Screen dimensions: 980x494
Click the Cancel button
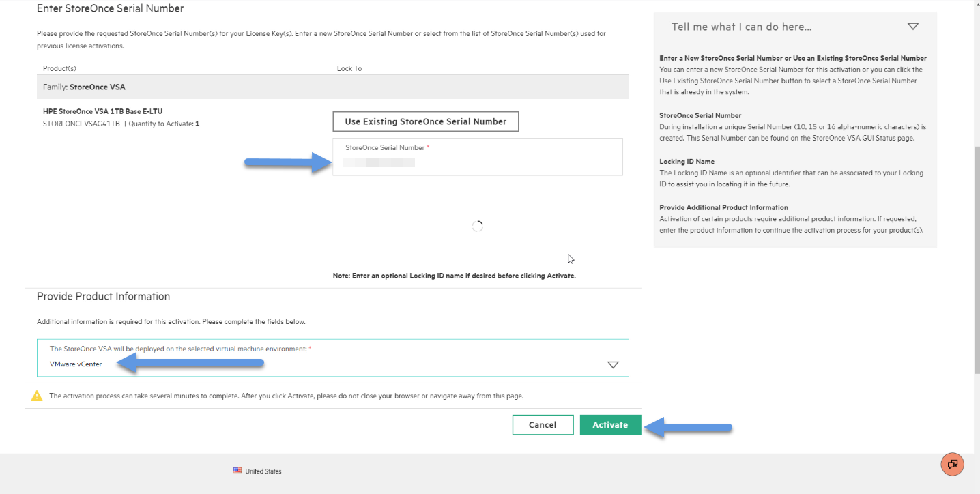point(543,424)
